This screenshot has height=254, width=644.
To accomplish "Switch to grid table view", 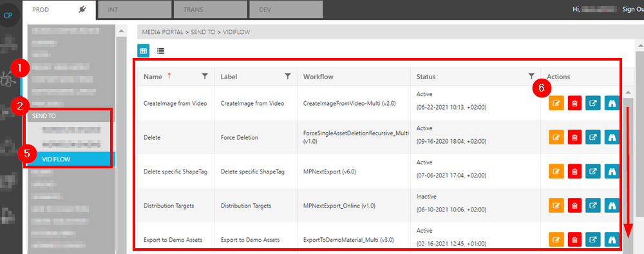I will 144,51.
